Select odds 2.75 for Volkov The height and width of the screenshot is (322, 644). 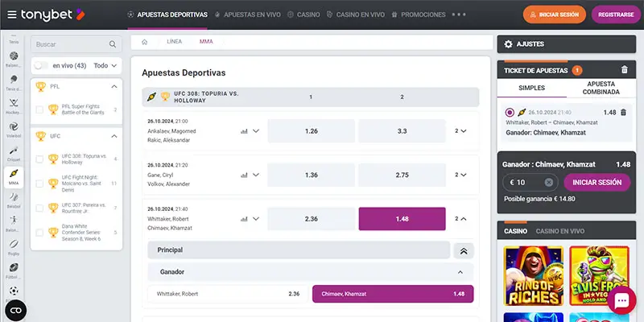(x=402, y=175)
